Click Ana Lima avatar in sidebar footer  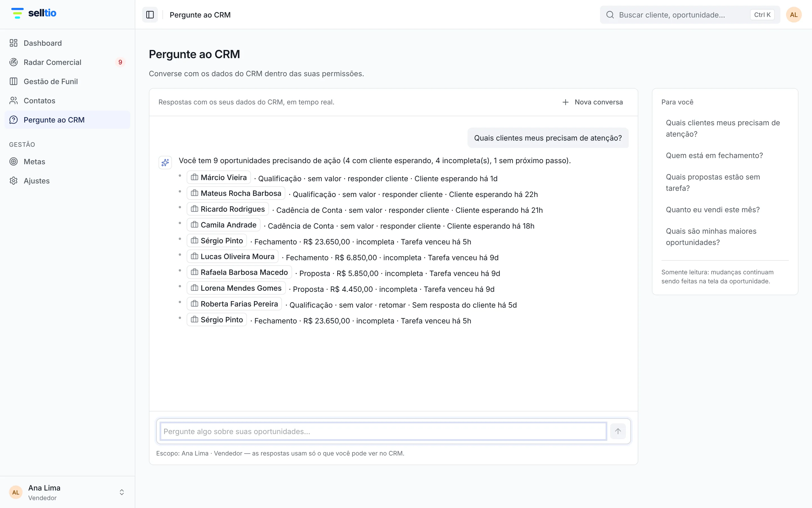[16, 492]
